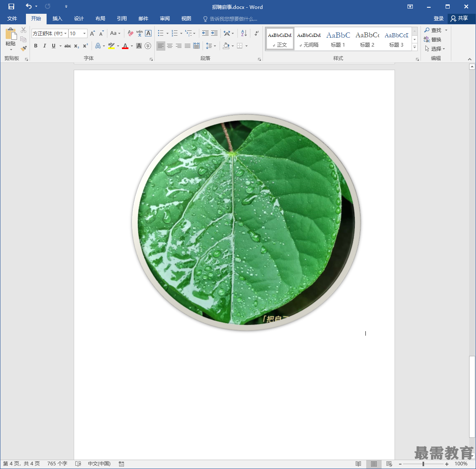The height and width of the screenshot is (469, 476).
Task: Toggle Underline formatting
Action: tap(54, 46)
